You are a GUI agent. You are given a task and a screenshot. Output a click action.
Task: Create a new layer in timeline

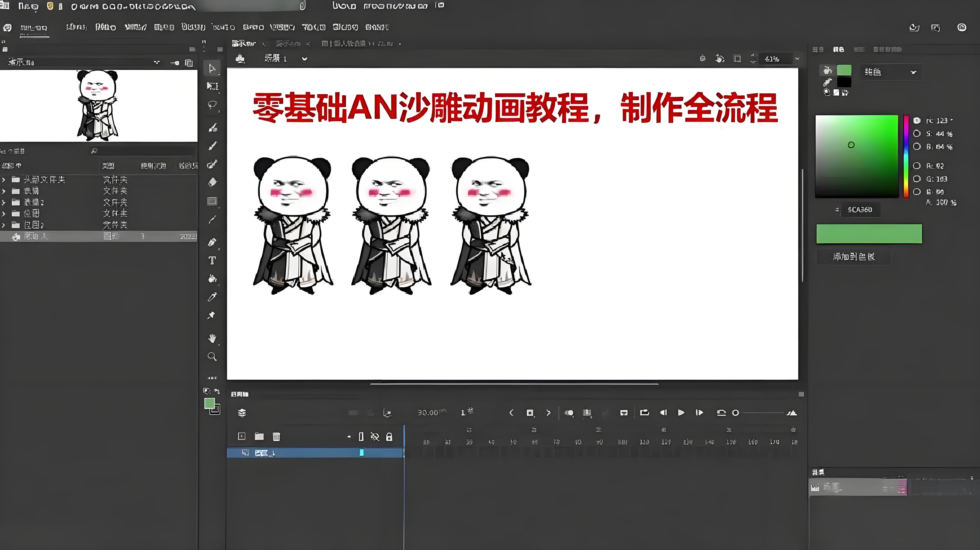[242, 436]
